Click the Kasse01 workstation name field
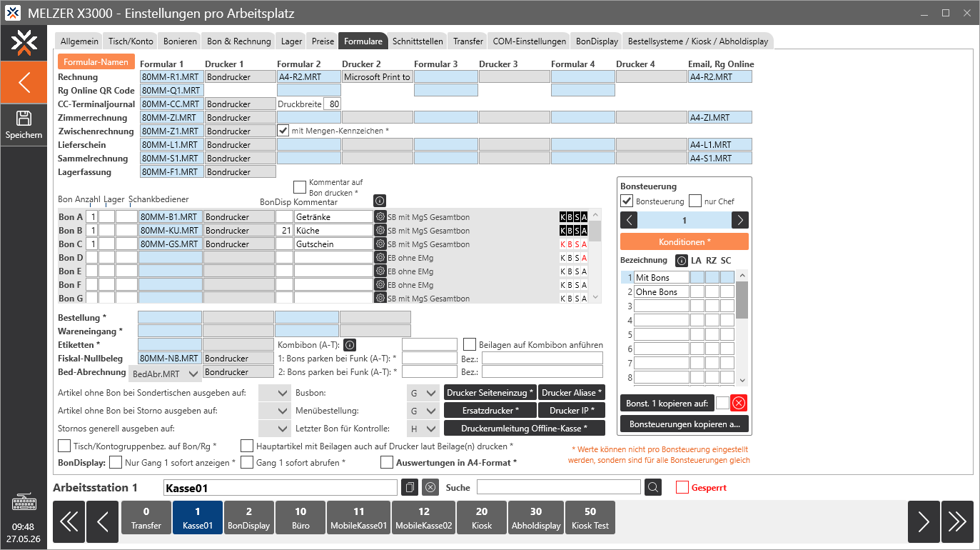 pyautogui.click(x=280, y=487)
